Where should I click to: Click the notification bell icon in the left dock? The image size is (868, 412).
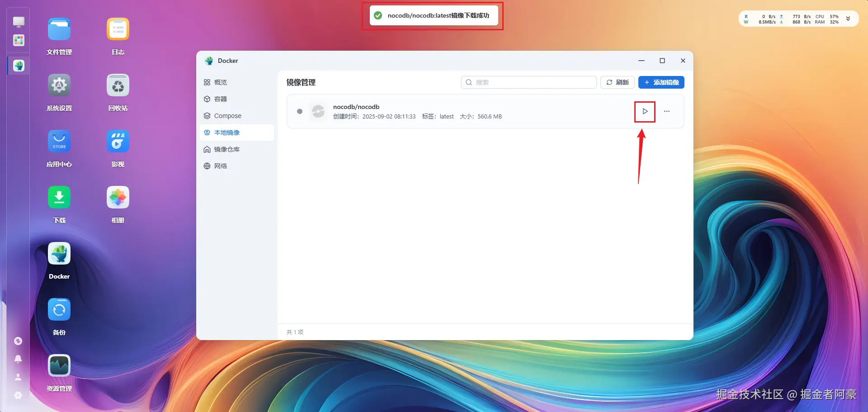tap(18, 359)
